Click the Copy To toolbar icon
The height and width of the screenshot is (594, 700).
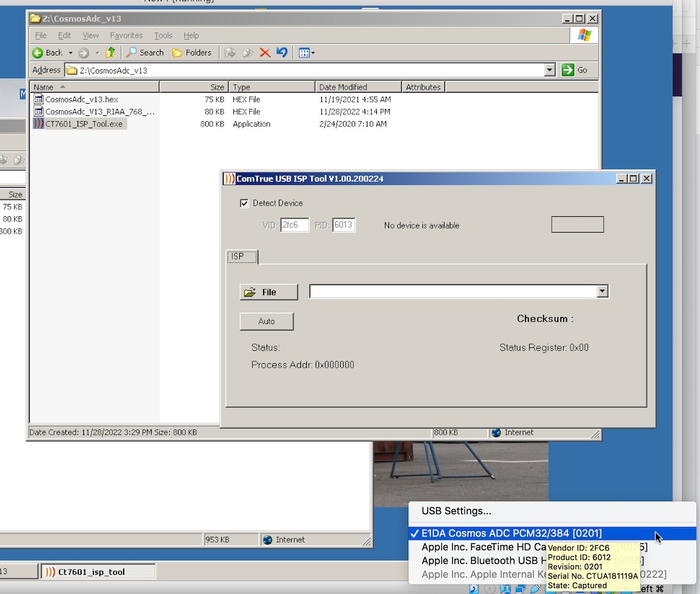(248, 53)
